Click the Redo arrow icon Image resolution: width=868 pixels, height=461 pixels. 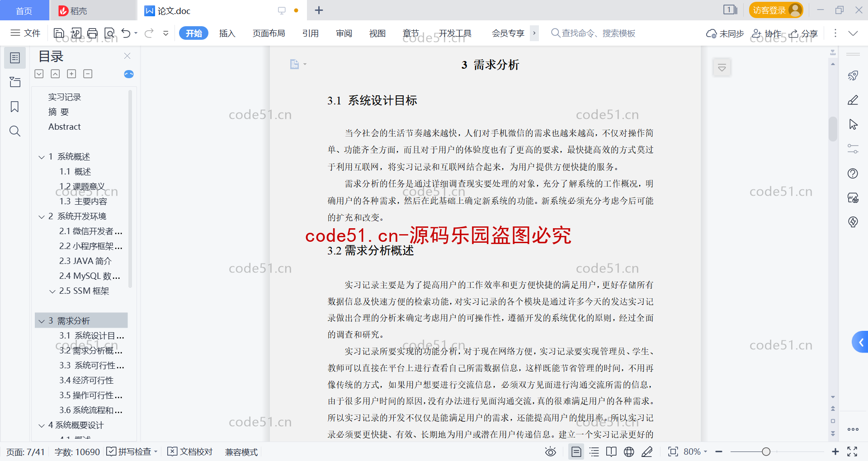click(x=149, y=33)
